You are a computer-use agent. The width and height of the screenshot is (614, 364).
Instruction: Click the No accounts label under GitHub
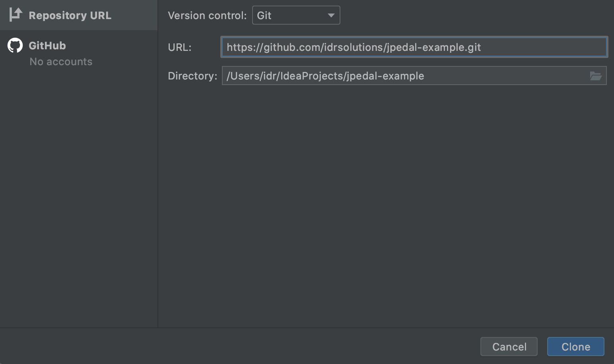(60, 62)
